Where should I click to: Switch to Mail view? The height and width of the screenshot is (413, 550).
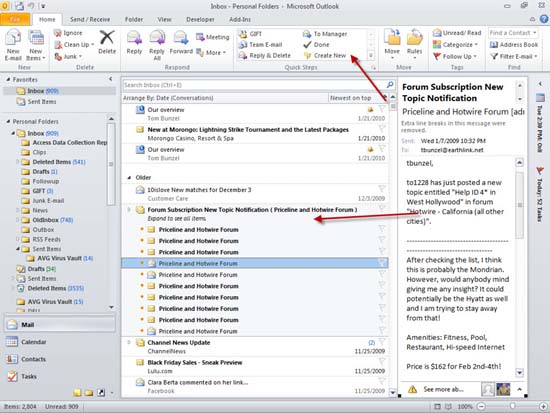(x=59, y=325)
